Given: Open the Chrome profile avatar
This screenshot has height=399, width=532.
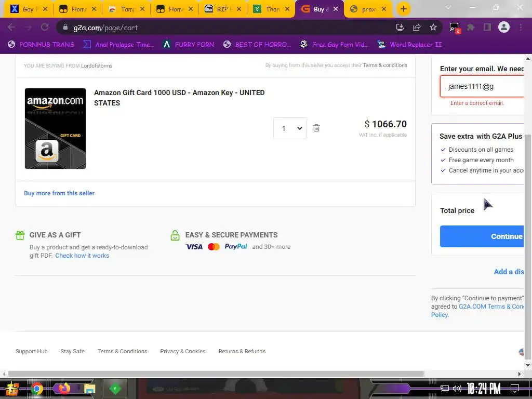Looking at the screenshot, I should tap(504, 27).
